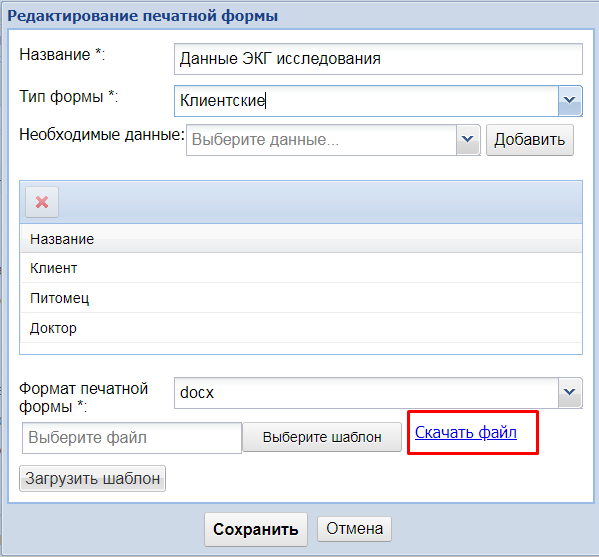Select the Доктор row in list
Viewport: 599px width, 557px height.
301,328
